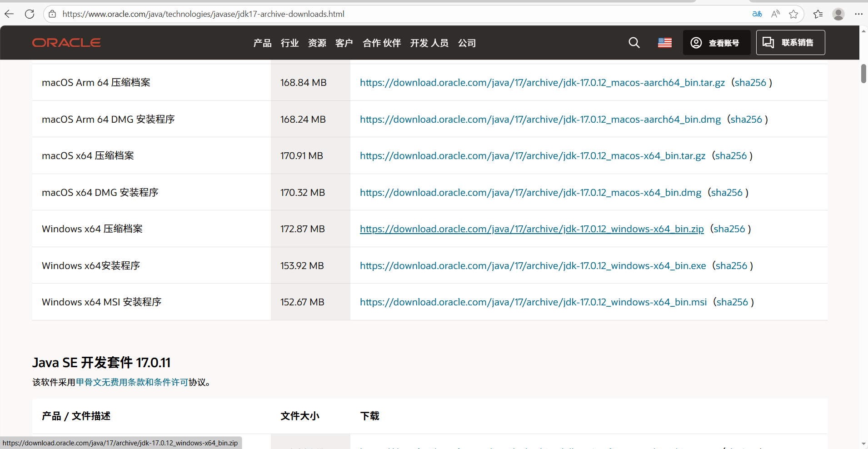This screenshot has height=449, width=868.
Task: Click the scrollbar up arrow
Action: (x=863, y=31)
